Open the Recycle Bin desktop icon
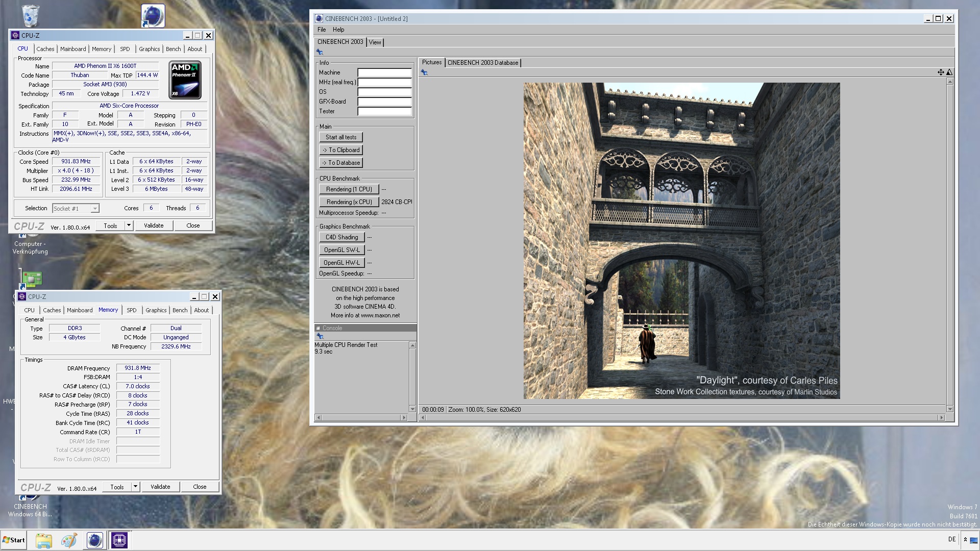Screen dimensions: 980x551 31,15
